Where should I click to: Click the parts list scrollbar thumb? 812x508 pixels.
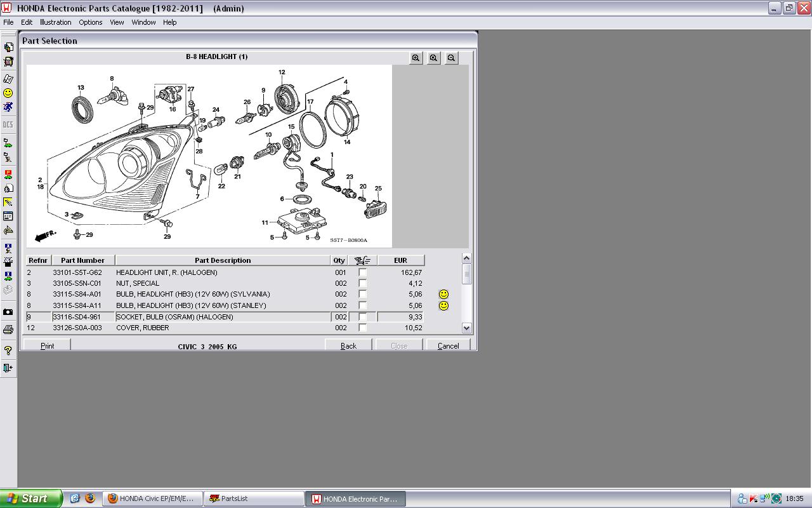click(x=467, y=274)
